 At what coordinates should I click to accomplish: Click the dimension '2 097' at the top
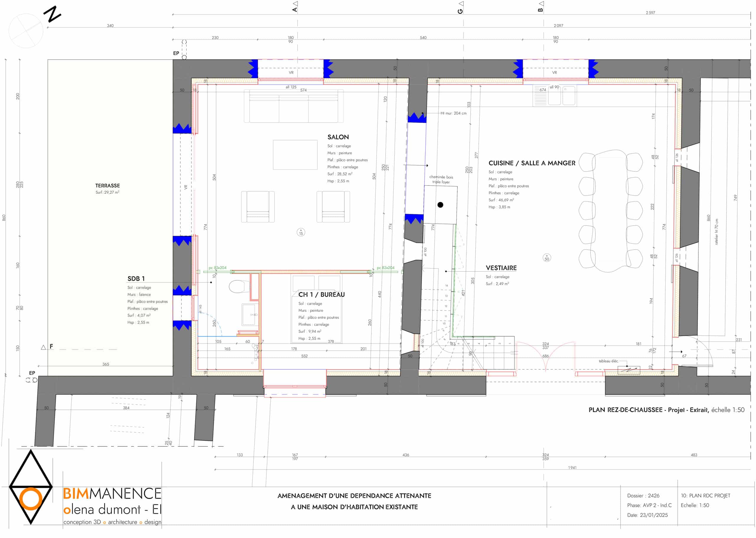[558, 25]
